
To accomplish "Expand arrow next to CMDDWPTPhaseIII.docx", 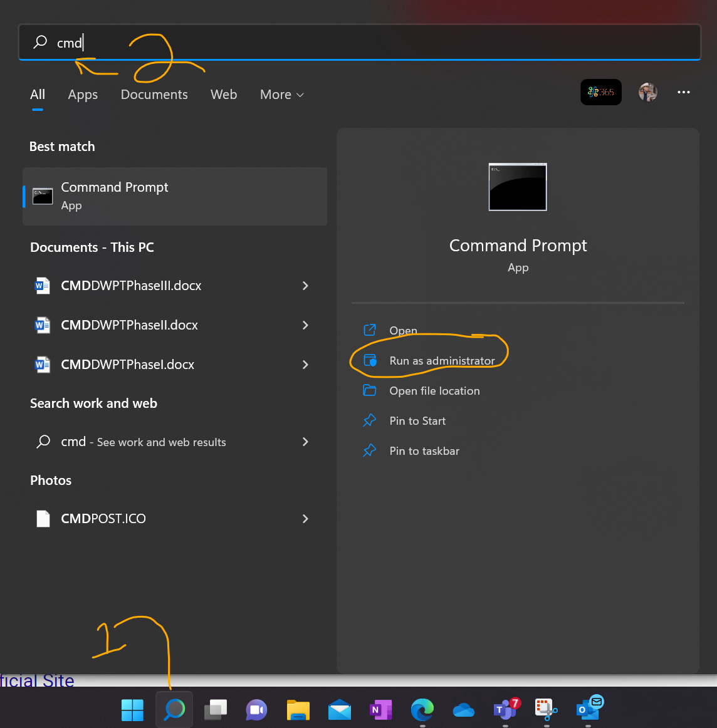I will tap(305, 286).
